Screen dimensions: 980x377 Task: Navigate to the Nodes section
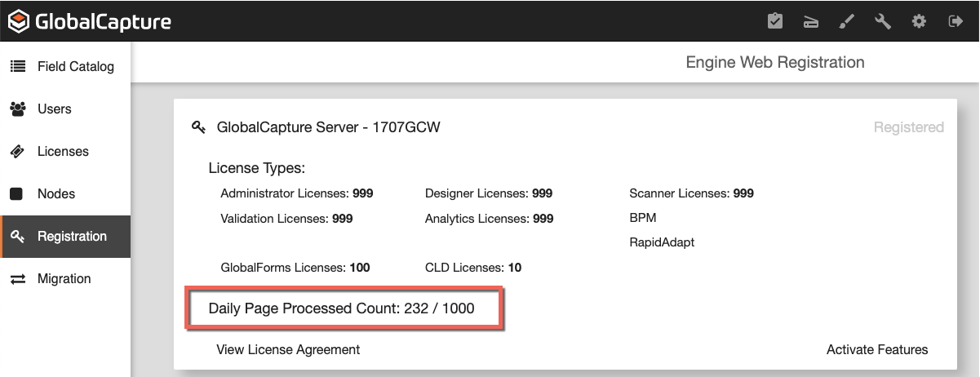tap(55, 194)
